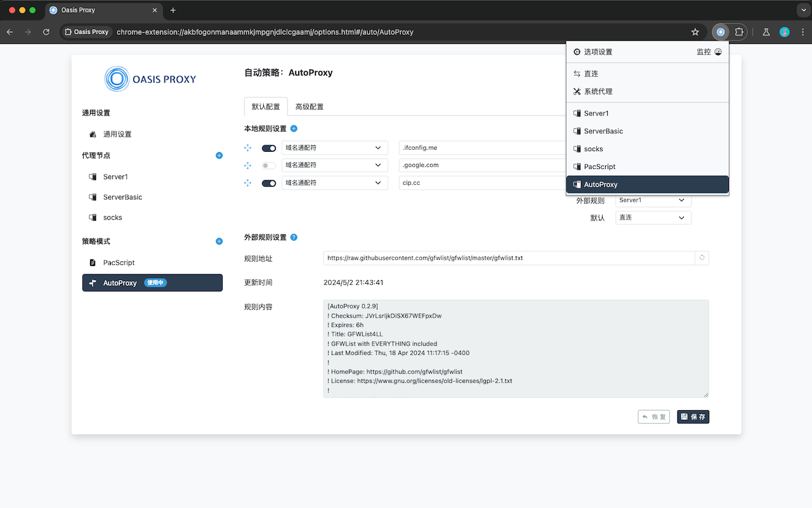Open the 外部规则 Server1 dropdown
The width and height of the screenshot is (812, 508).
(x=653, y=200)
